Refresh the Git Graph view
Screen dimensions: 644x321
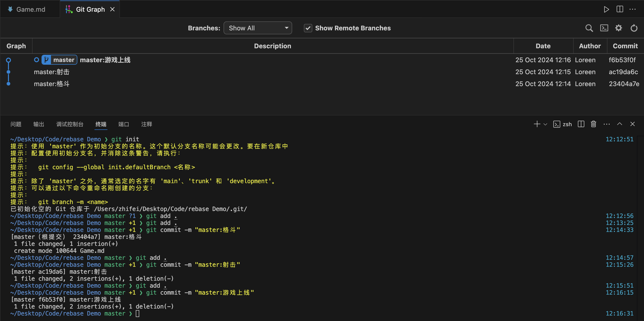pos(634,28)
